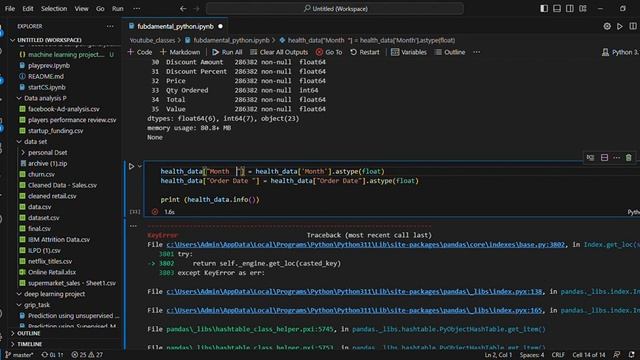Screen dimensions: 640x360
Task: Open the Variables view
Action: click(x=409, y=52)
